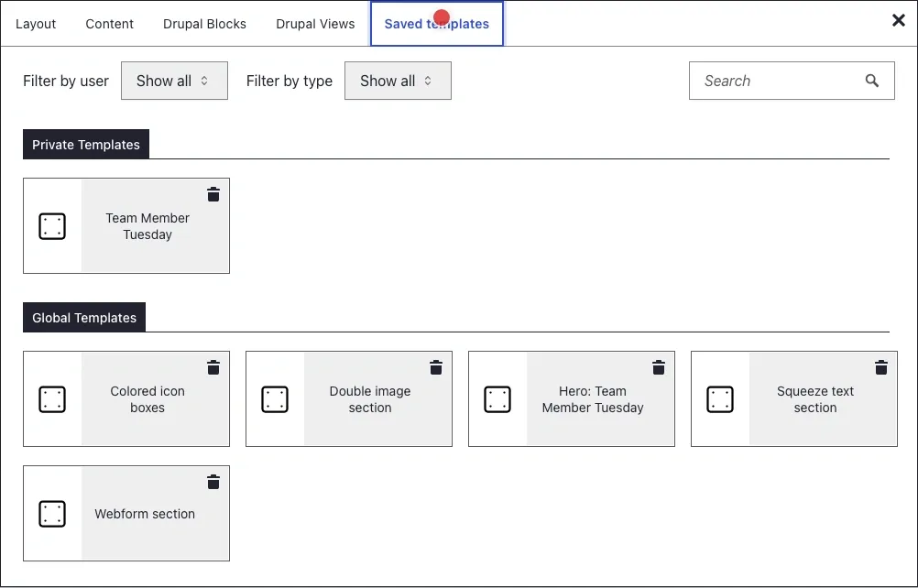The image size is (918, 588).
Task: Click layout icon of private Team Member Tuesday
Action: click(52, 226)
